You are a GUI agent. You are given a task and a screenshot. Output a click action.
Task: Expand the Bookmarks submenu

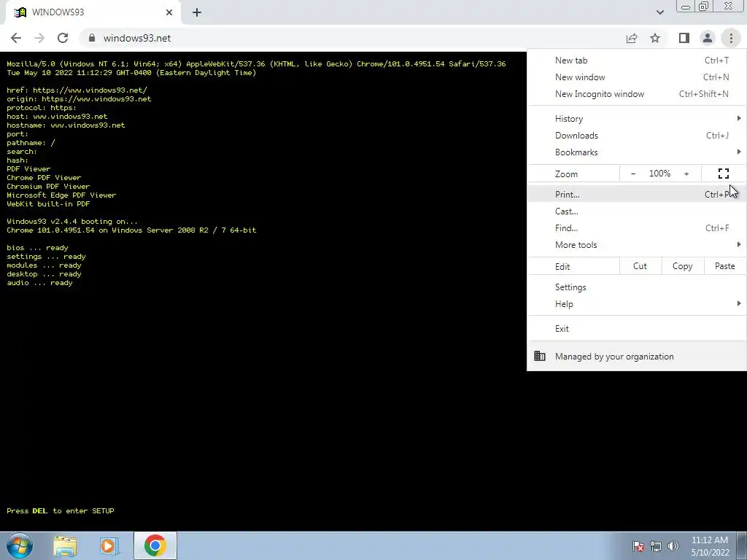point(636,152)
